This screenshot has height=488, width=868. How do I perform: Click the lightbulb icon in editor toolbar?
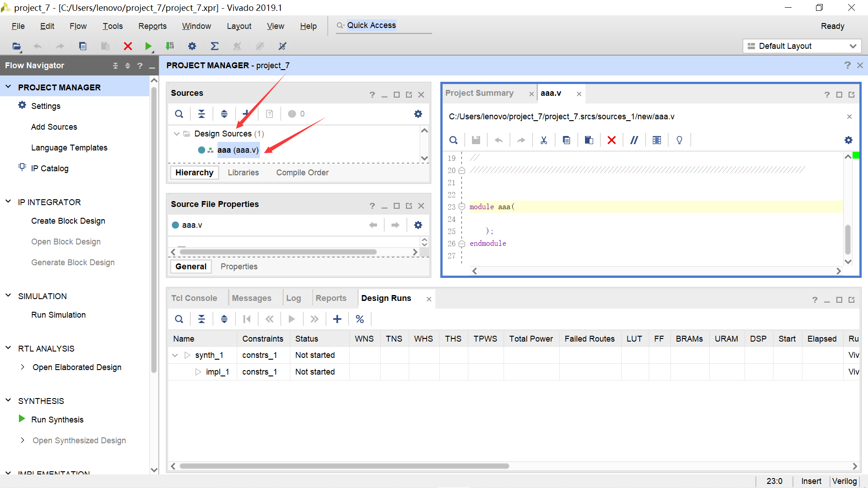click(679, 140)
